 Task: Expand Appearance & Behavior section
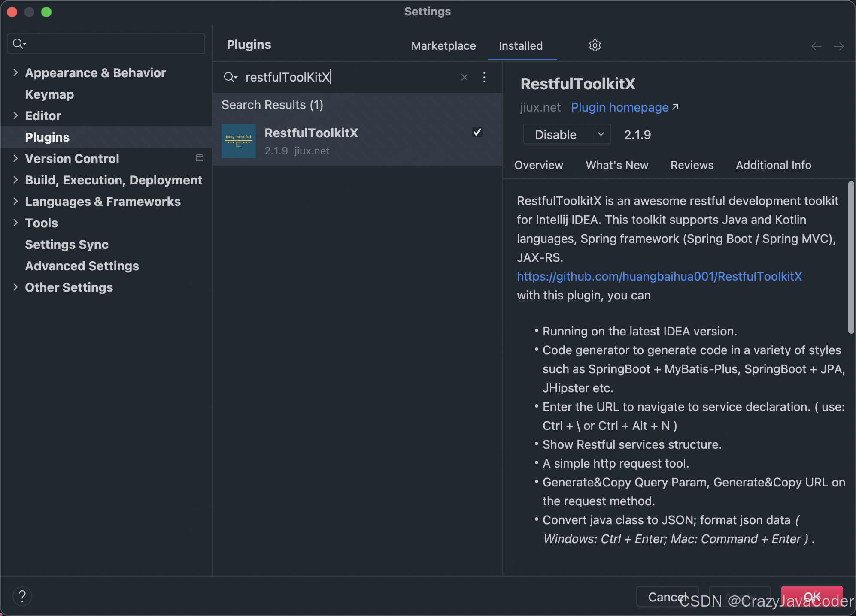[15, 72]
